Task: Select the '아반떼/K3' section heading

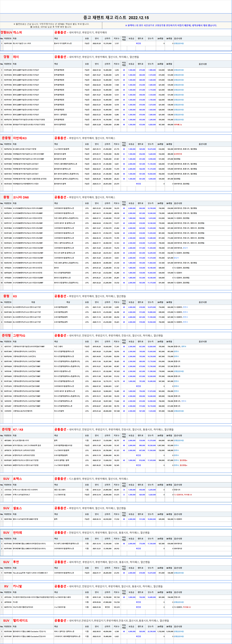Action: 20,138
